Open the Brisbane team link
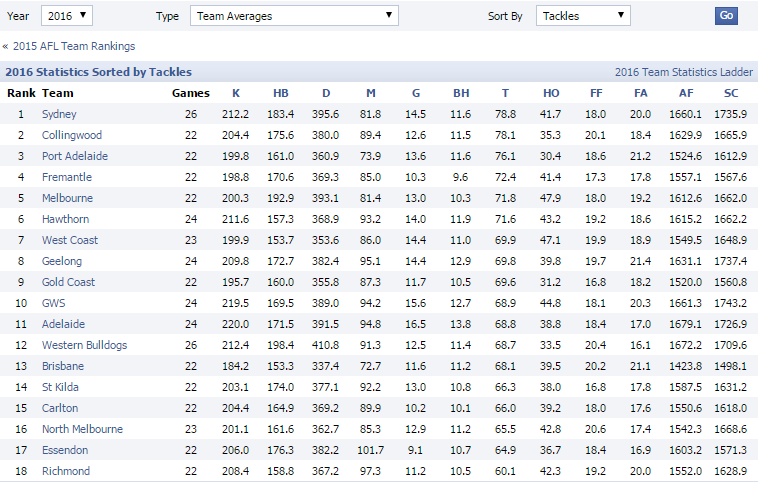The height and width of the screenshot is (482, 758). pos(63,366)
